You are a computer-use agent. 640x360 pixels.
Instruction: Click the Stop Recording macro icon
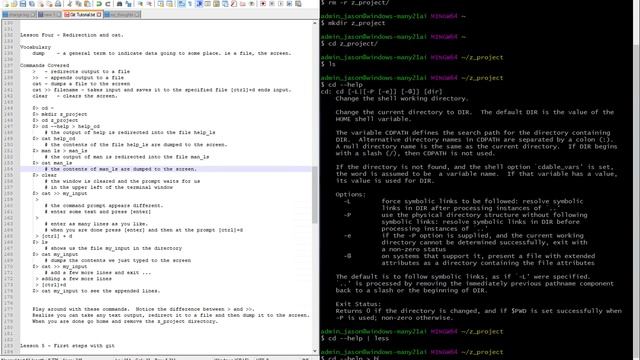coord(271,4)
